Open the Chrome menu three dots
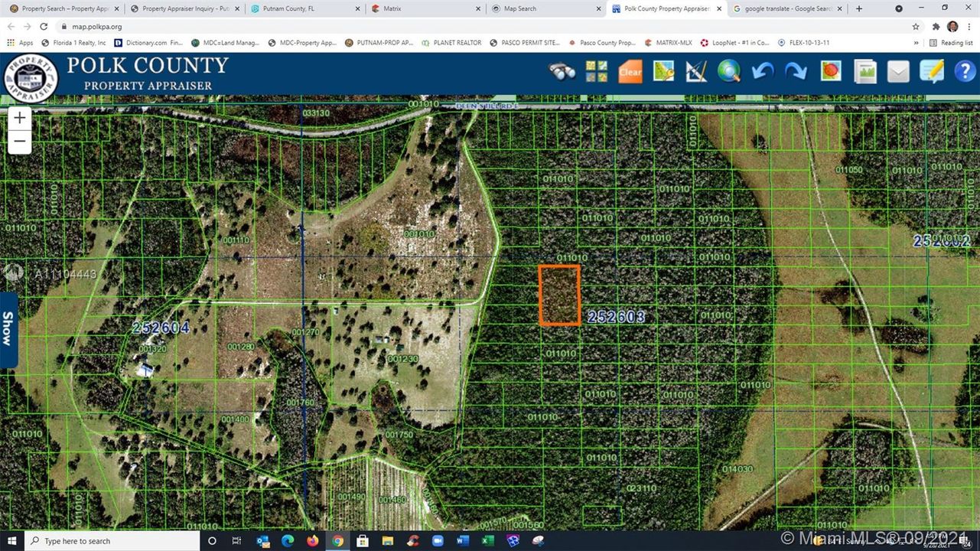The image size is (980, 551). 970,26
